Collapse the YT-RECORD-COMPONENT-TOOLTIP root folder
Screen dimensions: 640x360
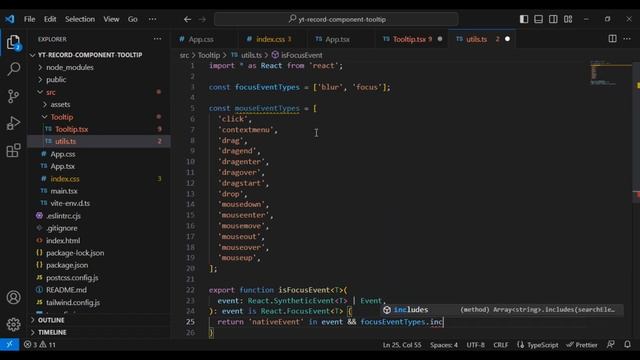[90, 55]
